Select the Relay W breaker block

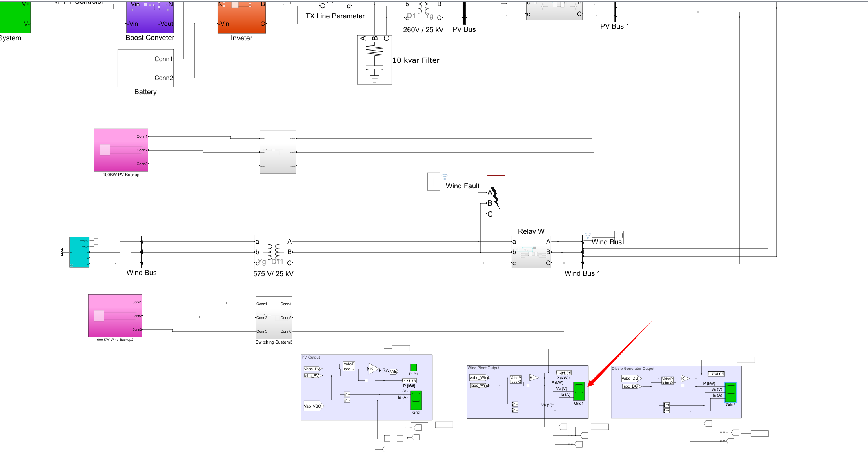pyautogui.click(x=531, y=252)
